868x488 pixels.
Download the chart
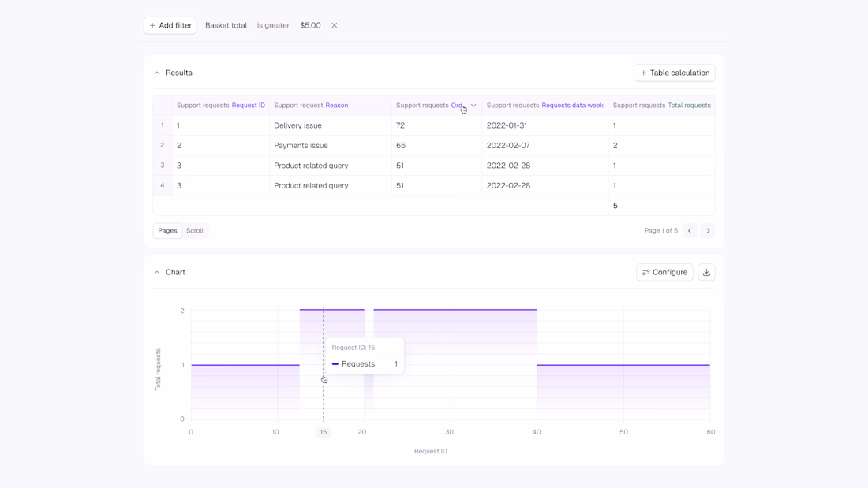point(706,272)
